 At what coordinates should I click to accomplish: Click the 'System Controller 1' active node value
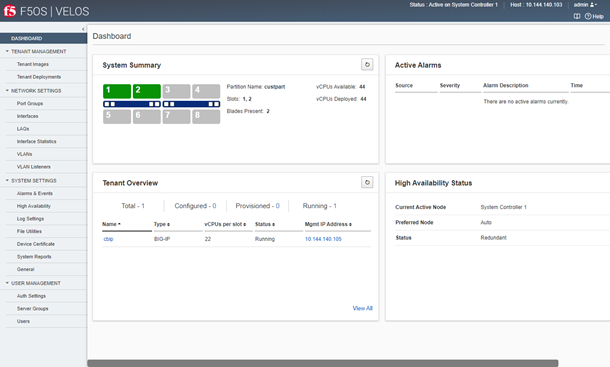click(x=503, y=207)
